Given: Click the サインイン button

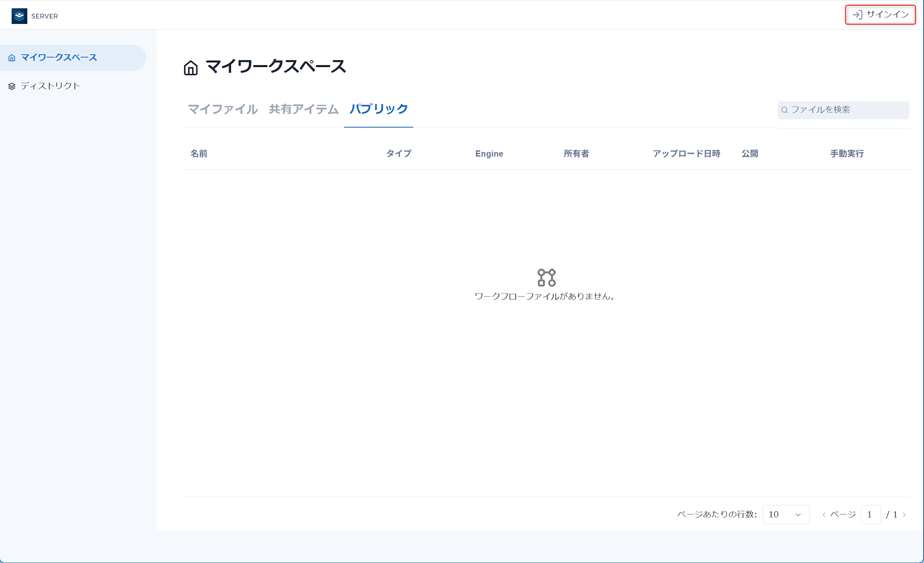Looking at the screenshot, I should 880,15.
